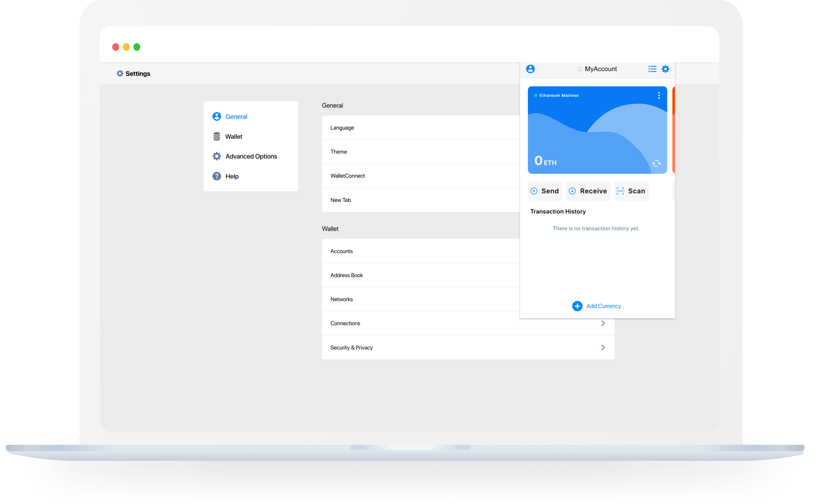Click the Wallet coin stack icon in the sidebar

(x=217, y=136)
